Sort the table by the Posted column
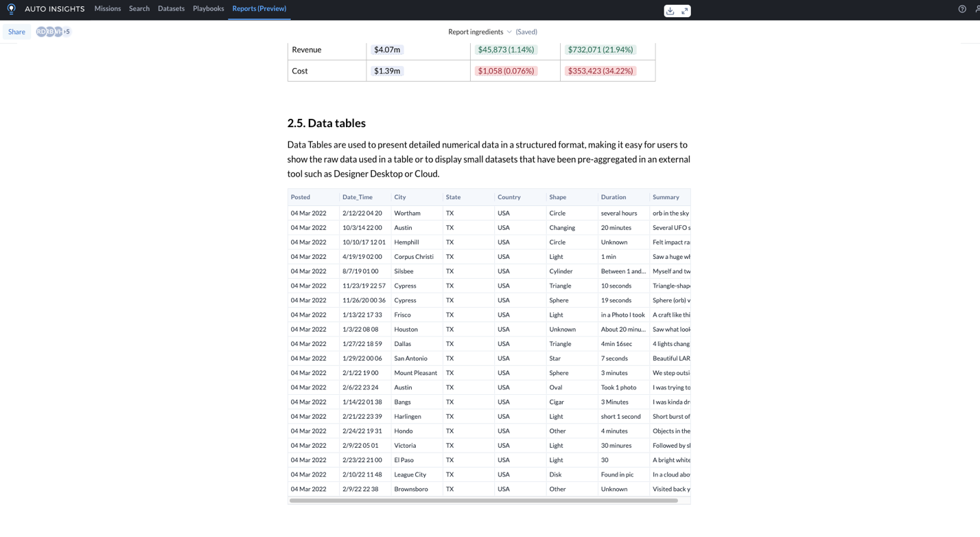 (300, 197)
